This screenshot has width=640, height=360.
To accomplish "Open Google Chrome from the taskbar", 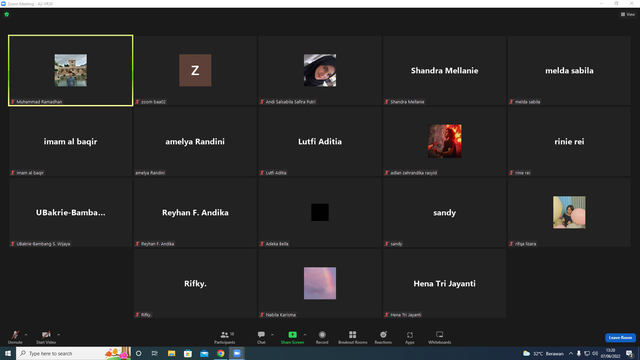I will (x=220, y=353).
